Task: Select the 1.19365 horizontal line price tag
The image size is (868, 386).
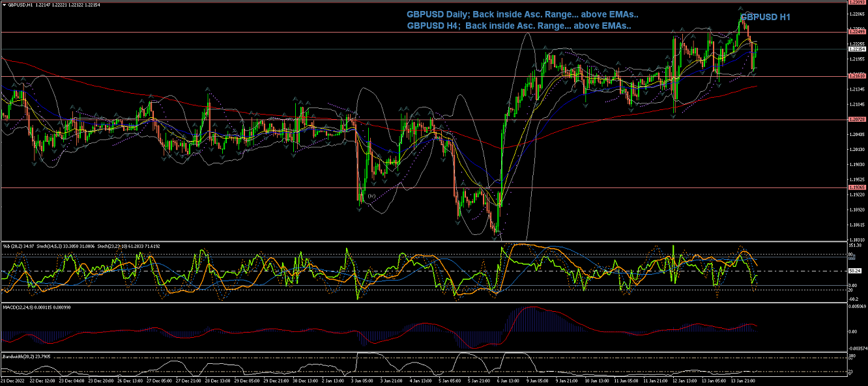Action: pos(856,187)
